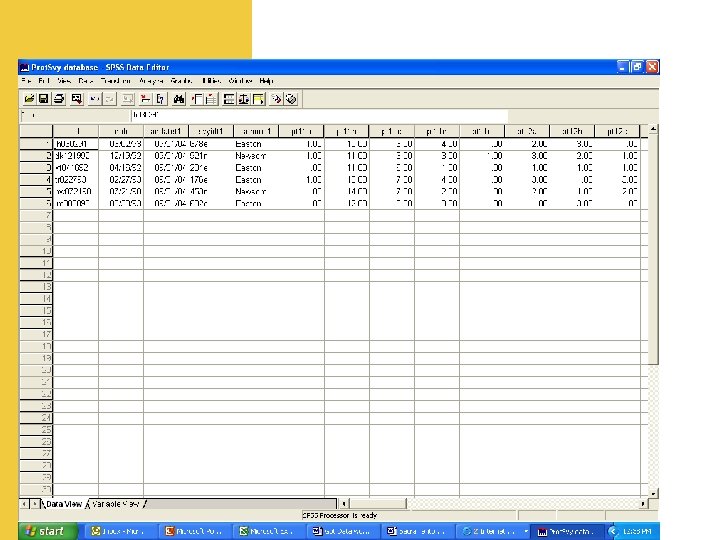This screenshot has width=720, height=540.
Task: Select the Data View tab
Action: click(64, 504)
